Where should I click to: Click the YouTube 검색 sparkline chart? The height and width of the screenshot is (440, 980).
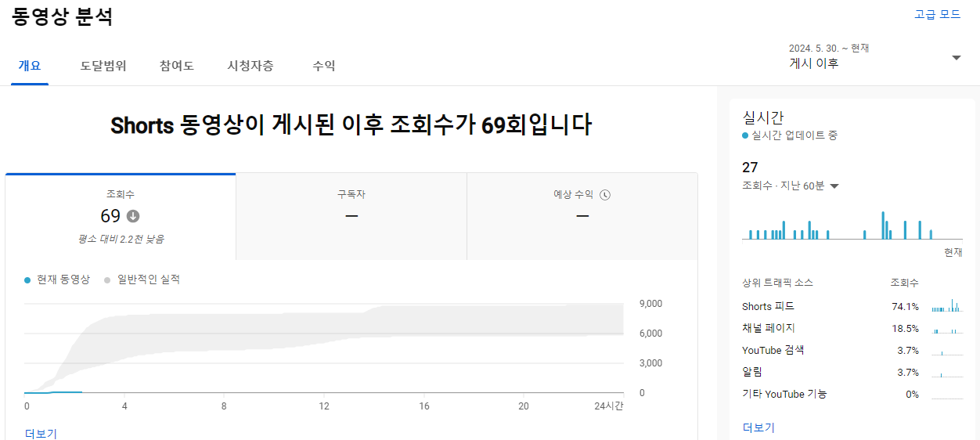tap(947, 350)
